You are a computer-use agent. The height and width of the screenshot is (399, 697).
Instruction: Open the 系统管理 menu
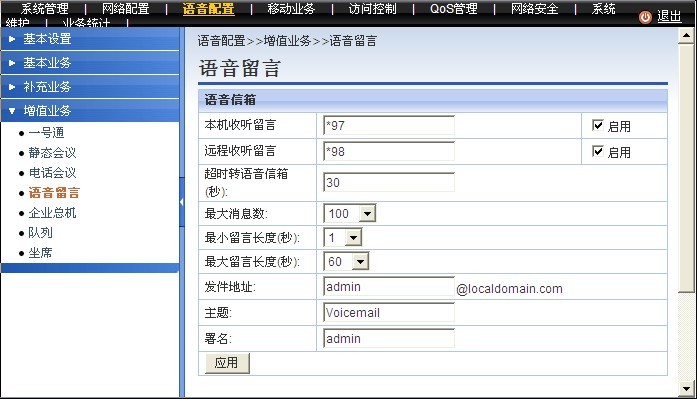(44, 9)
